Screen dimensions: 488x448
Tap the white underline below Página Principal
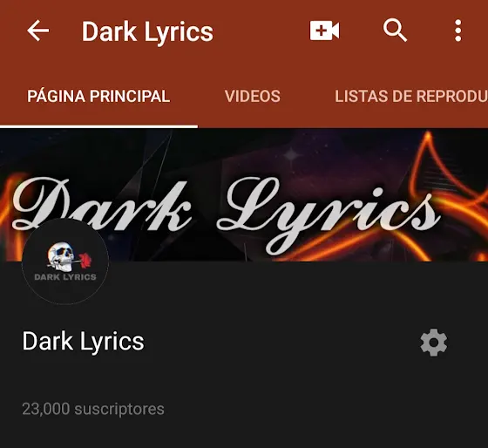[x=98, y=126]
